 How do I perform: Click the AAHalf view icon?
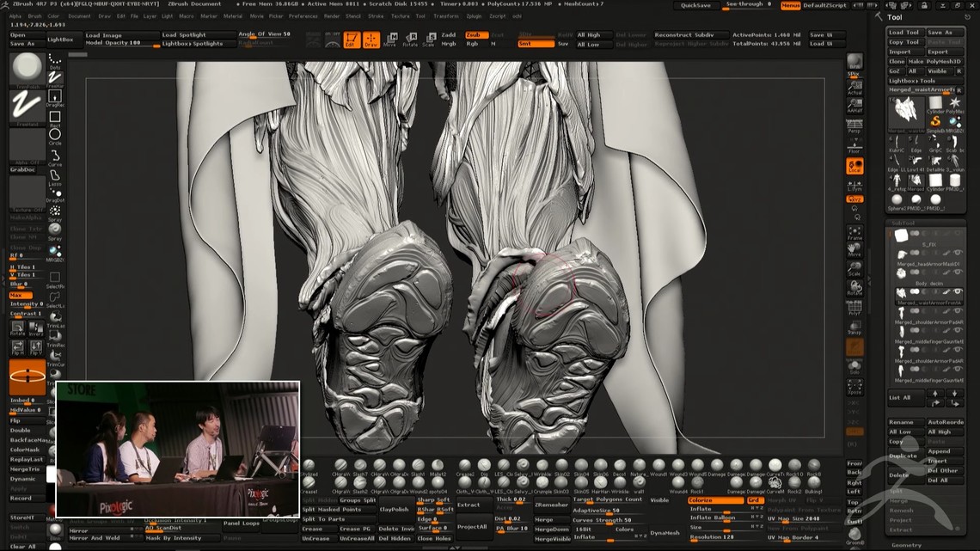(x=854, y=106)
